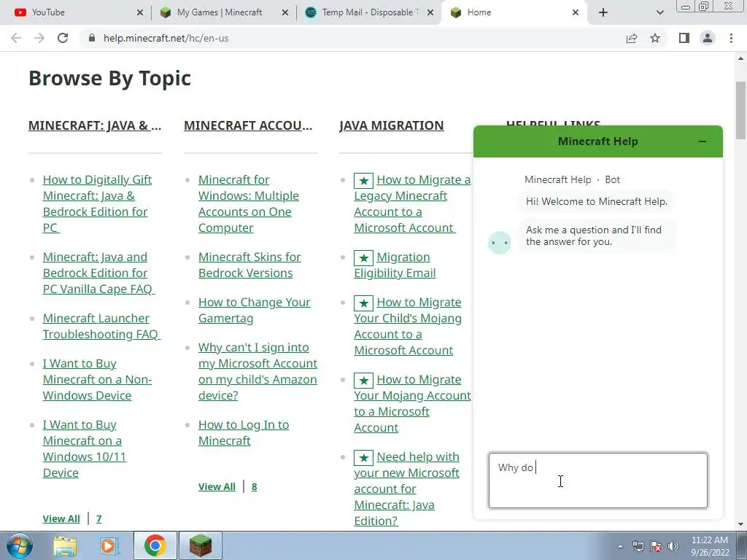Click the Chrome taskbar icon
The width and height of the screenshot is (747, 560).
pyautogui.click(x=155, y=545)
